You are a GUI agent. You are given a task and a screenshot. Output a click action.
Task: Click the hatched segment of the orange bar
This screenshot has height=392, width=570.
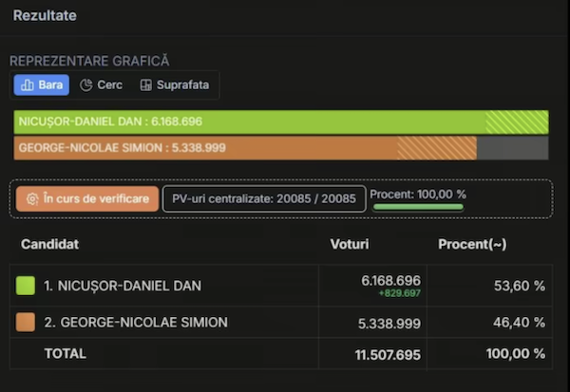coord(436,148)
